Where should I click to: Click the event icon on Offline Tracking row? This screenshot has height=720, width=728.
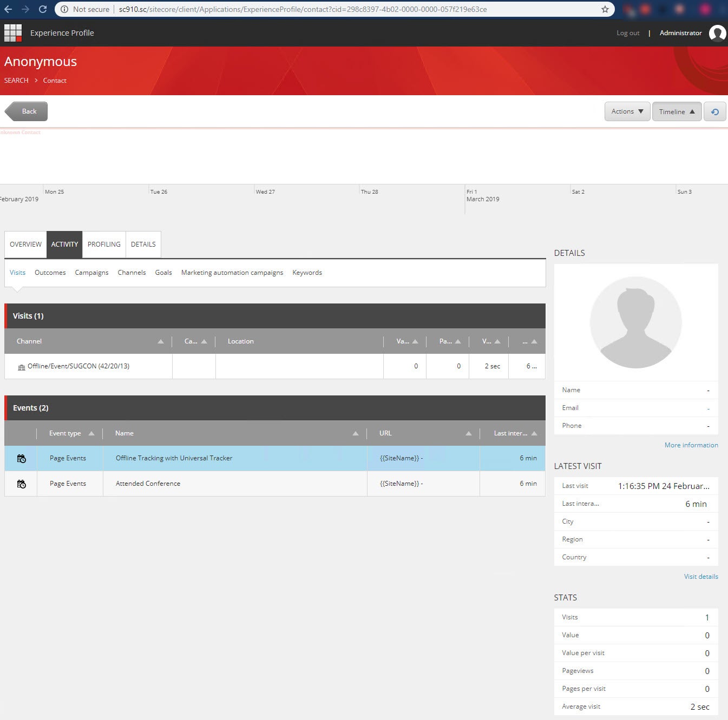[x=21, y=458]
